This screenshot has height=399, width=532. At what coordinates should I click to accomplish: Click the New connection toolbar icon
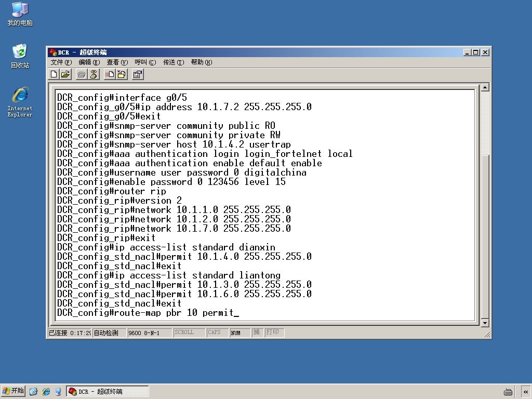(54, 74)
